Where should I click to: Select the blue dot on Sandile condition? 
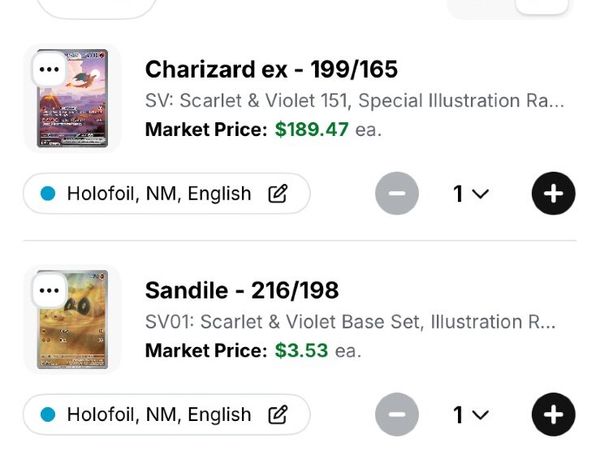tap(48, 414)
